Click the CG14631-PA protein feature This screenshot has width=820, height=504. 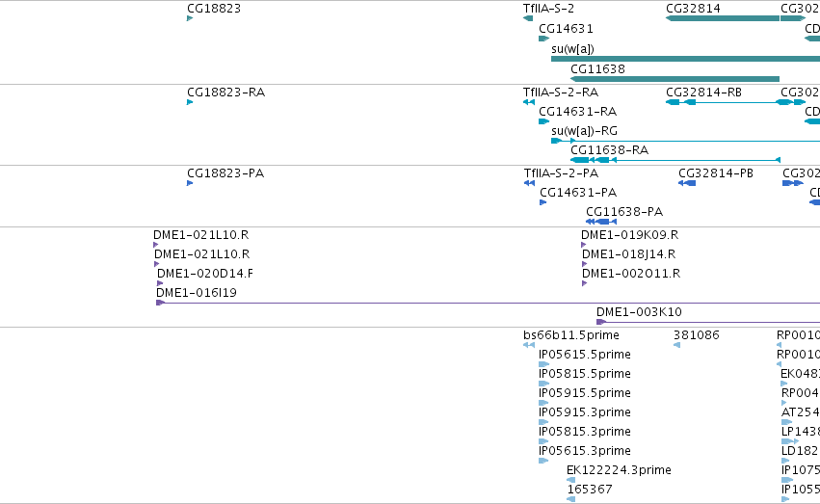tap(542, 202)
